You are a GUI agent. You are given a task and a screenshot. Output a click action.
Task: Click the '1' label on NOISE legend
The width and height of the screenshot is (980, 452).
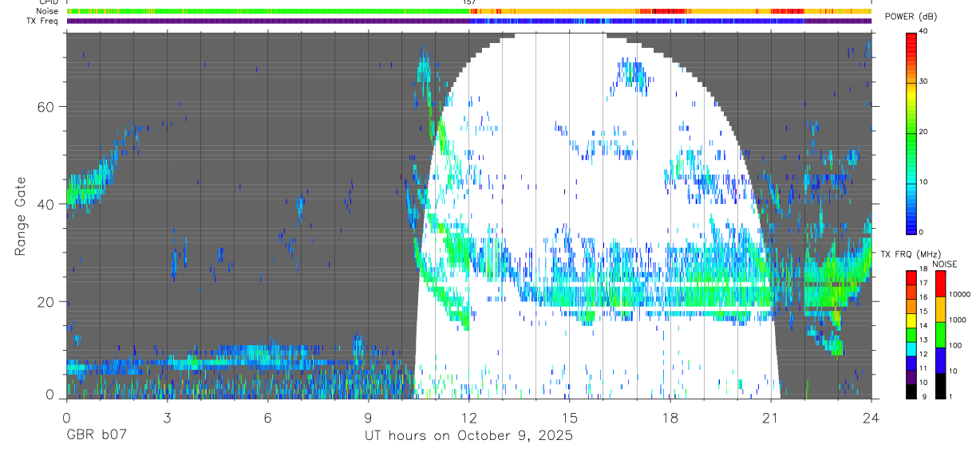point(951,396)
